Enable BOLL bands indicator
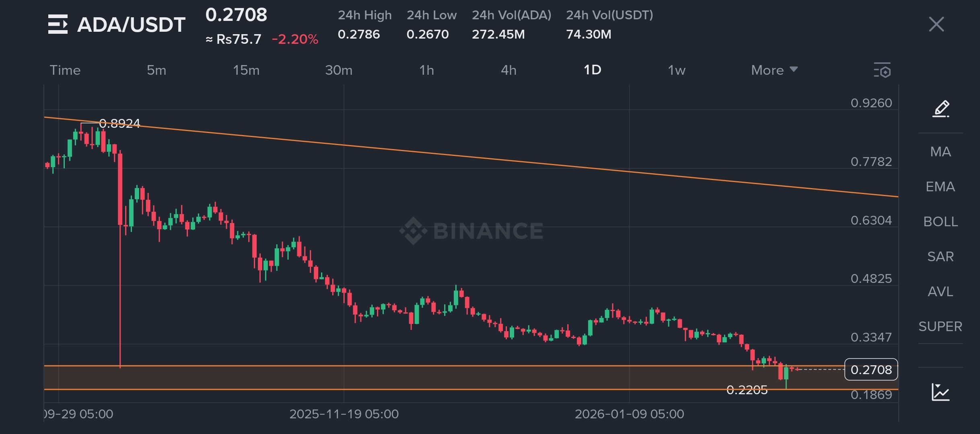 click(941, 222)
